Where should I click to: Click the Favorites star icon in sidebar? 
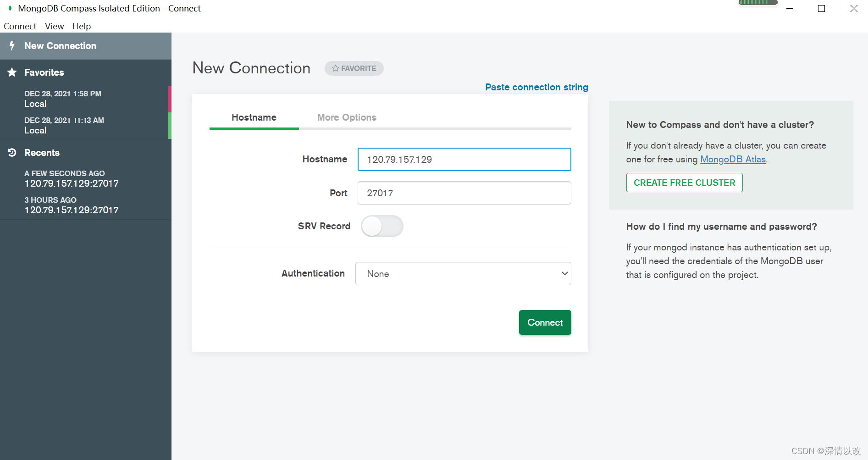click(12, 72)
